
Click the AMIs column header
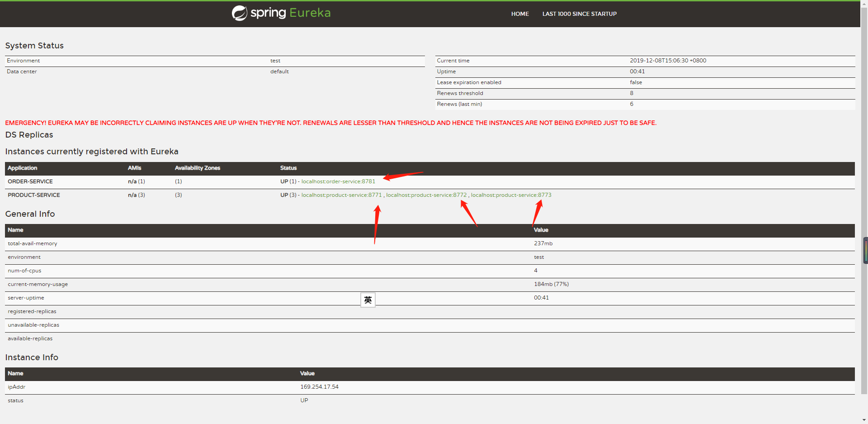135,168
